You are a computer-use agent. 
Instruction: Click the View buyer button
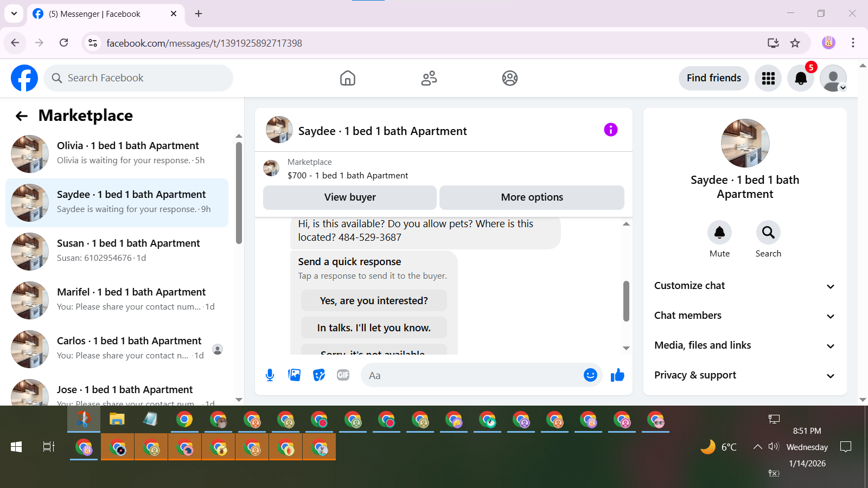click(350, 197)
